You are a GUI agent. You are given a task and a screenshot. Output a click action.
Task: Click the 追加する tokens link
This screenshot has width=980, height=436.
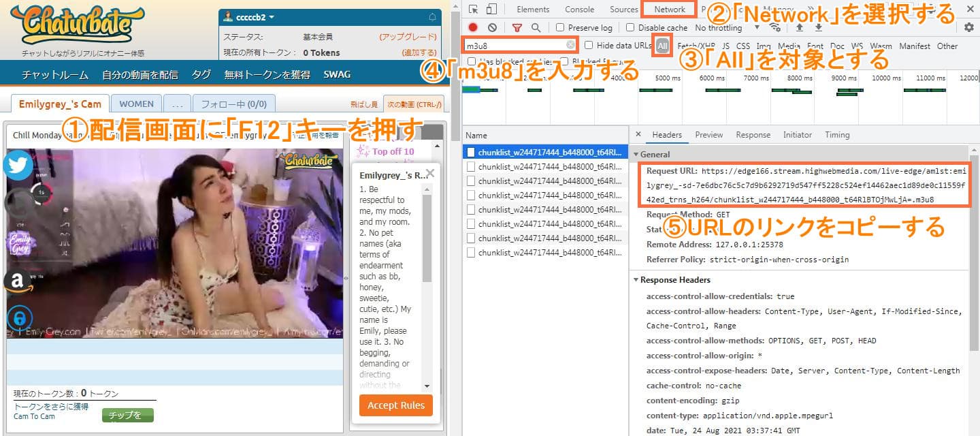pos(419,52)
